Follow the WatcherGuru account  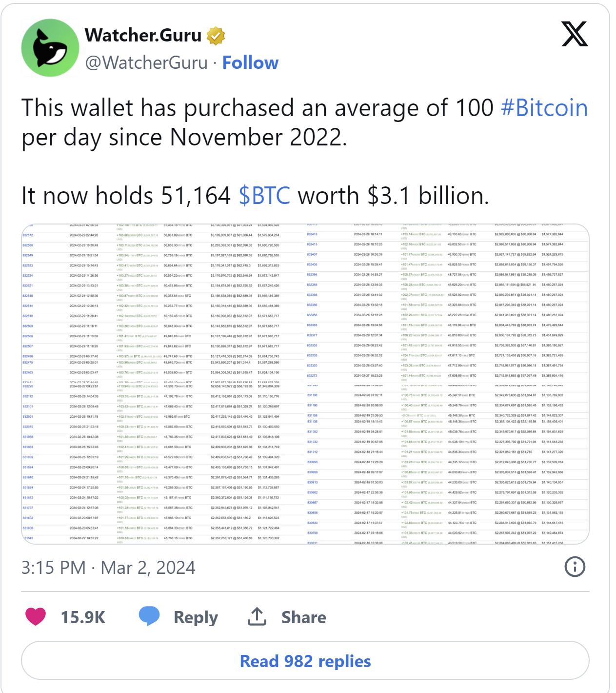pyautogui.click(x=250, y=63)
